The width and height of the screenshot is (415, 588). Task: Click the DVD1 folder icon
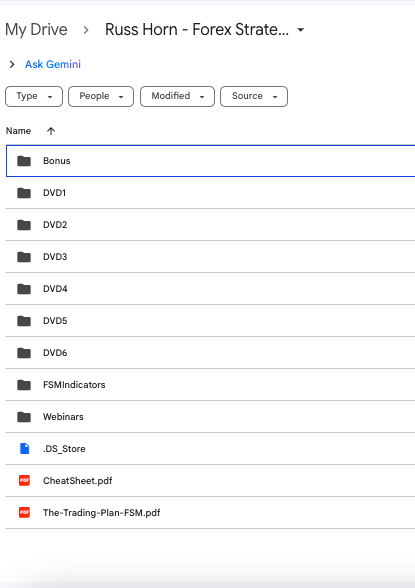tap(24, 193)
